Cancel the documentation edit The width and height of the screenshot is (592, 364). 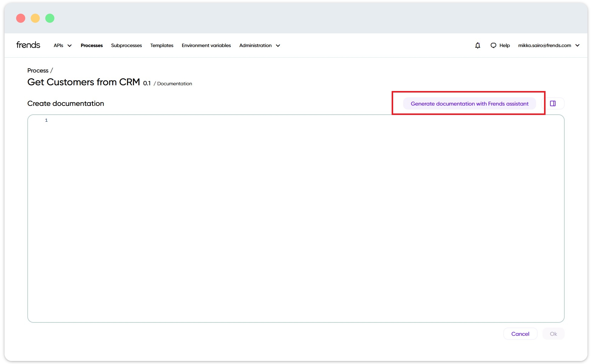coord(520,334)
